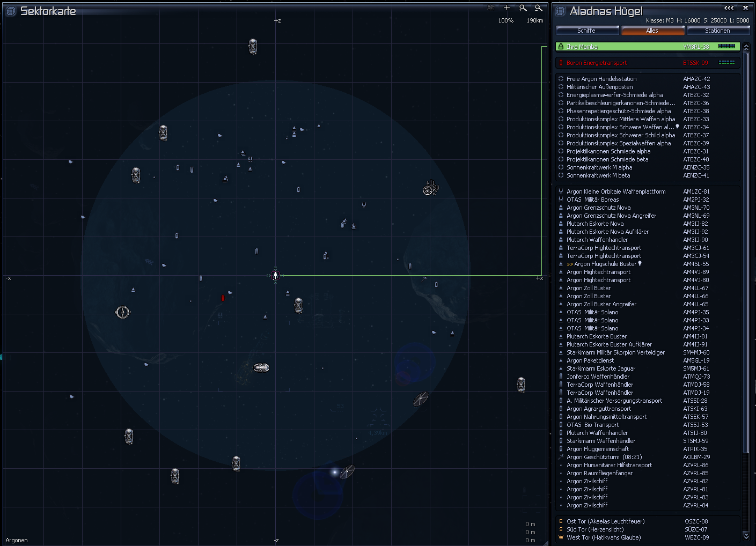Click the zoom in magnifier icon
This screenshot has width=756, height=546.
tap(523, 8)
